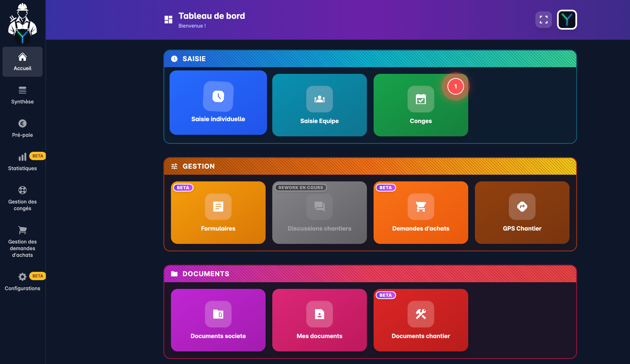
Task: Click the BETA badge next to Statistiques
Action: (37, 156)
